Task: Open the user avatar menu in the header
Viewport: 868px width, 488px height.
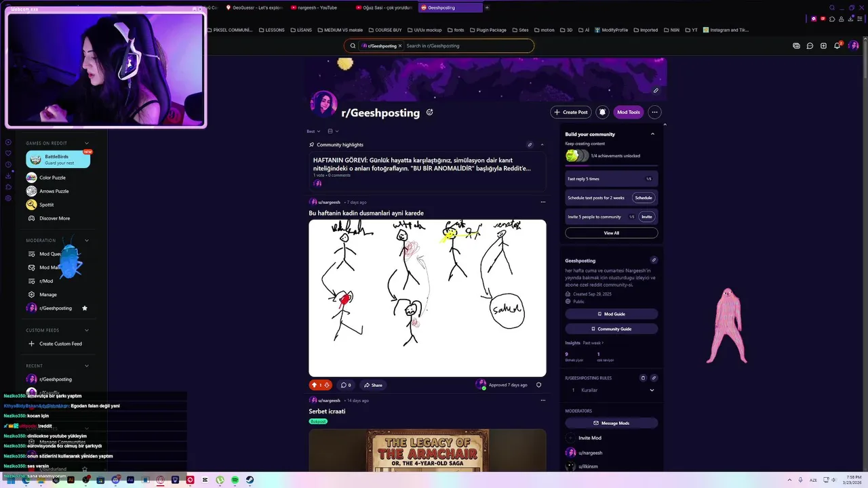Action: point(854,45)
